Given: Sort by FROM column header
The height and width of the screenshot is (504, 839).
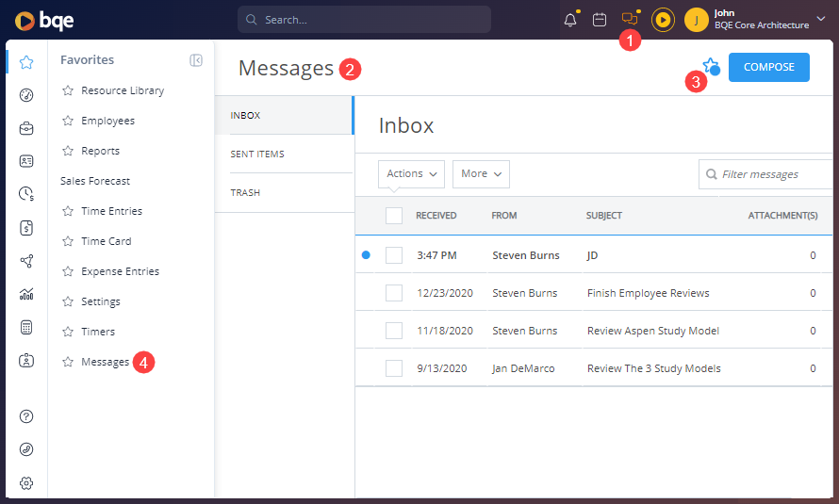Looking at the screenshot, I should 504,216.
